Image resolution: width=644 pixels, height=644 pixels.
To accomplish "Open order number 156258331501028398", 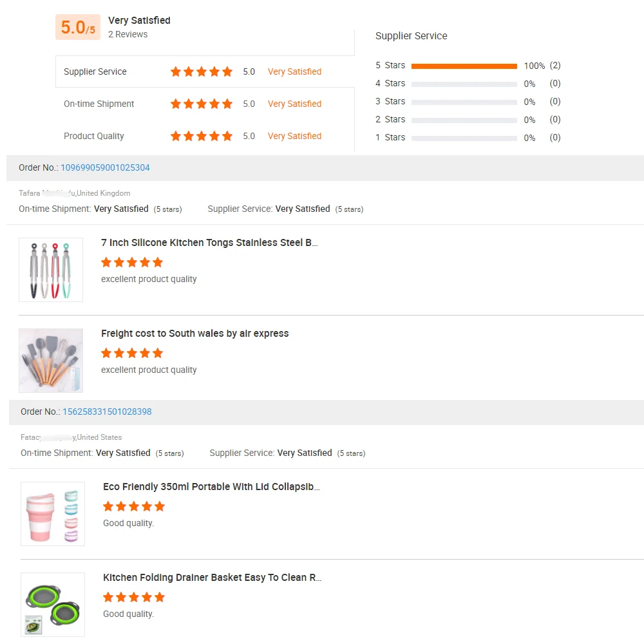I will coord(107,412).
